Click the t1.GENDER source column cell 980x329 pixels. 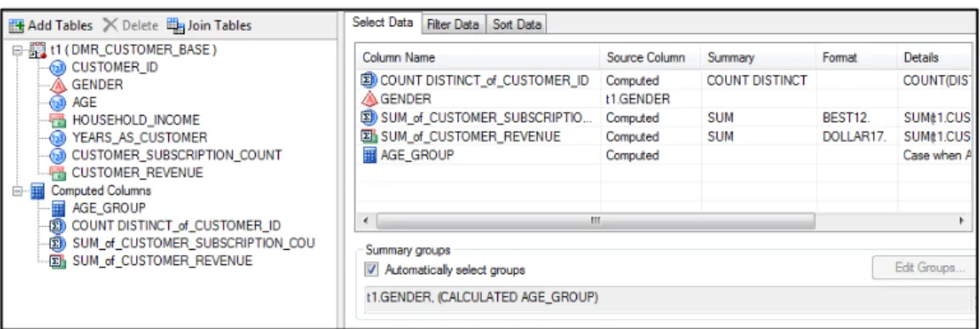pos(650,99)
